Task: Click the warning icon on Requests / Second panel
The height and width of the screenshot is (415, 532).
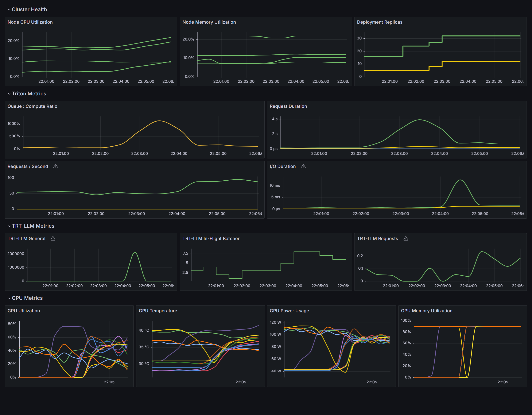Action: (x=55, y=166)
